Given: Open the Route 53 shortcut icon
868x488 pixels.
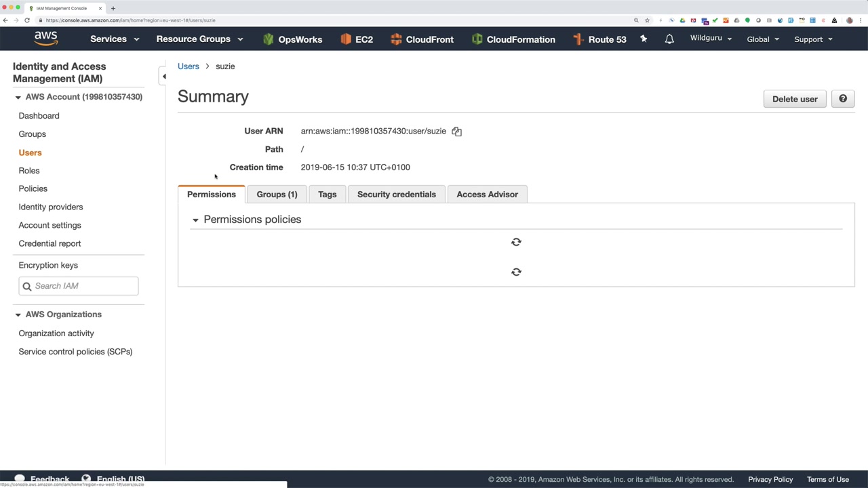Looking at the screenshot, I should pyautogui.click(x=578, y=39).
